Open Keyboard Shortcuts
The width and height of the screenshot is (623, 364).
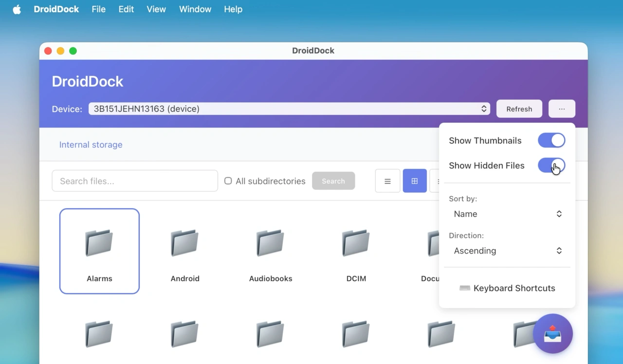[x=507, y=288]
